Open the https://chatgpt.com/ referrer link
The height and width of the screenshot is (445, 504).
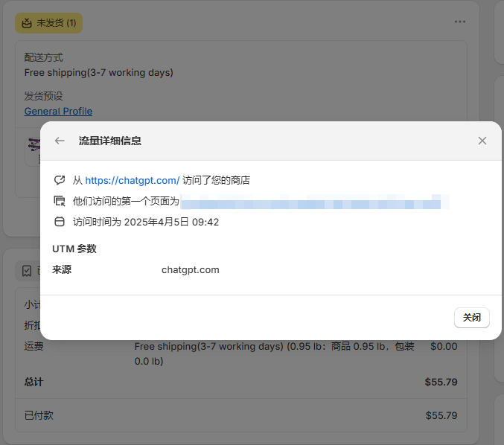coord(132,181)
